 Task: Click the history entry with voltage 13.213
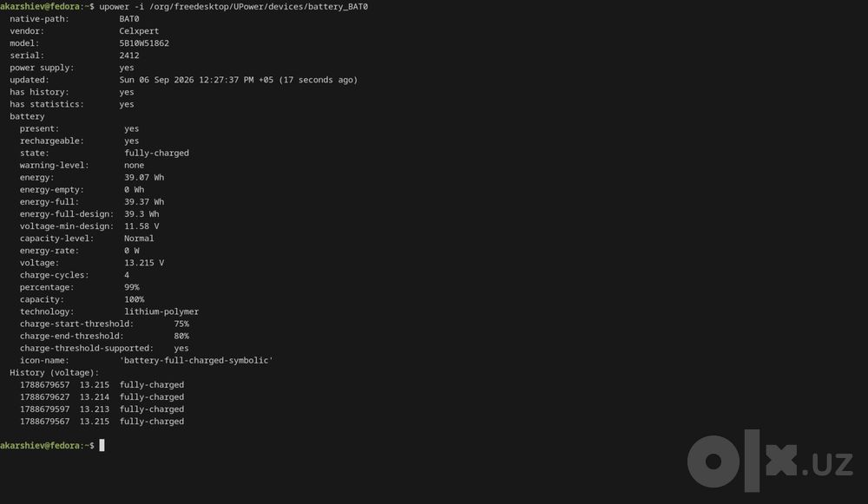pyautogui.click(x=102, y=409)
